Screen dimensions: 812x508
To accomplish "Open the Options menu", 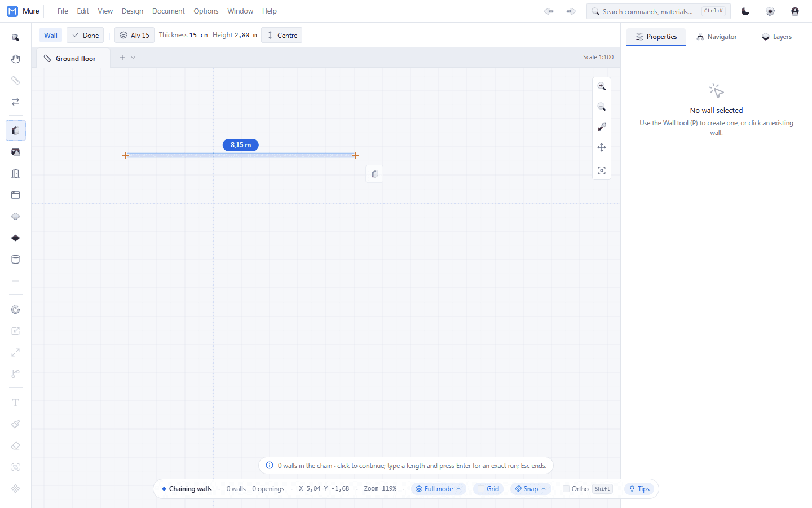I will (206, 11).
